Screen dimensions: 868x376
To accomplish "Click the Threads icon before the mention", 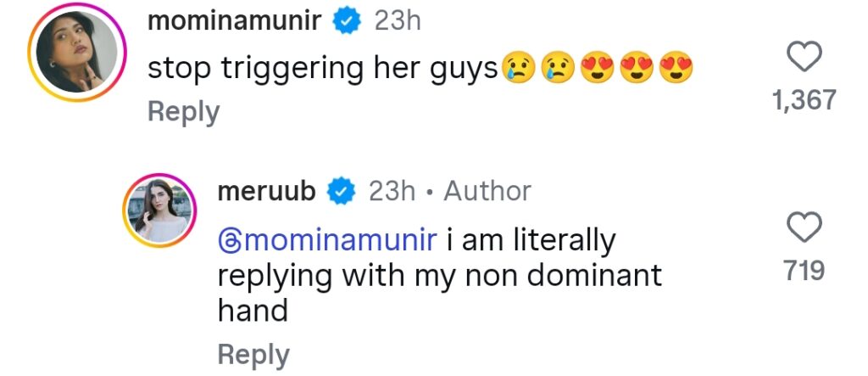I will point(229,242).
